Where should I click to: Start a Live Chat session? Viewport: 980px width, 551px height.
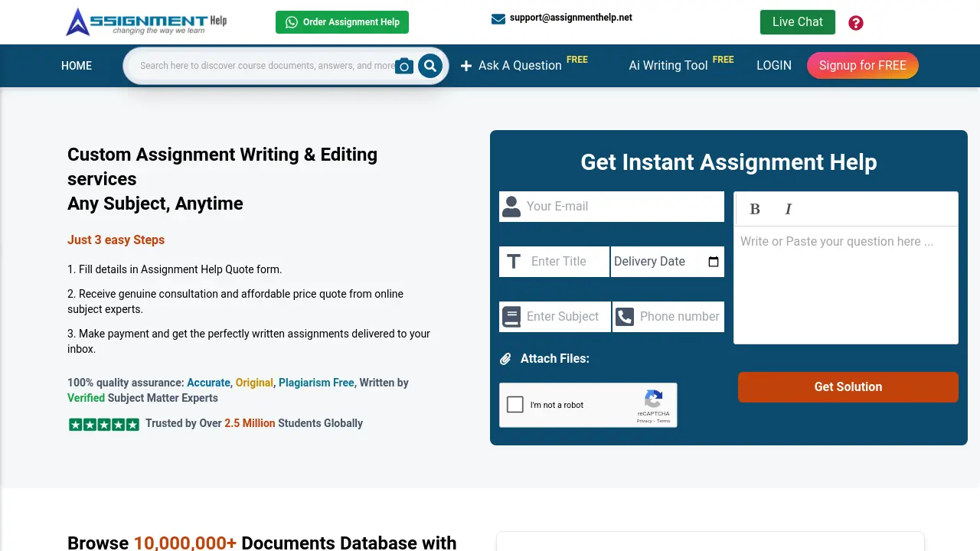pyautogui.click(x=797, y=22)
